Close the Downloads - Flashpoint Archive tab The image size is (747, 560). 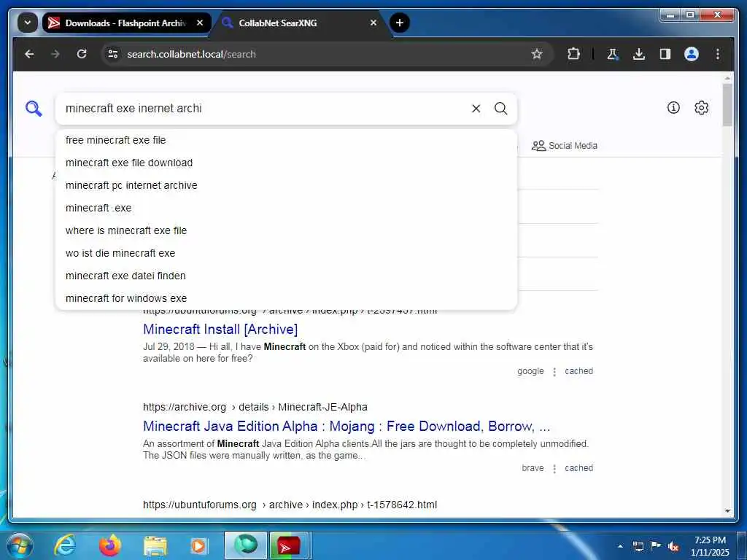(200, 23)
